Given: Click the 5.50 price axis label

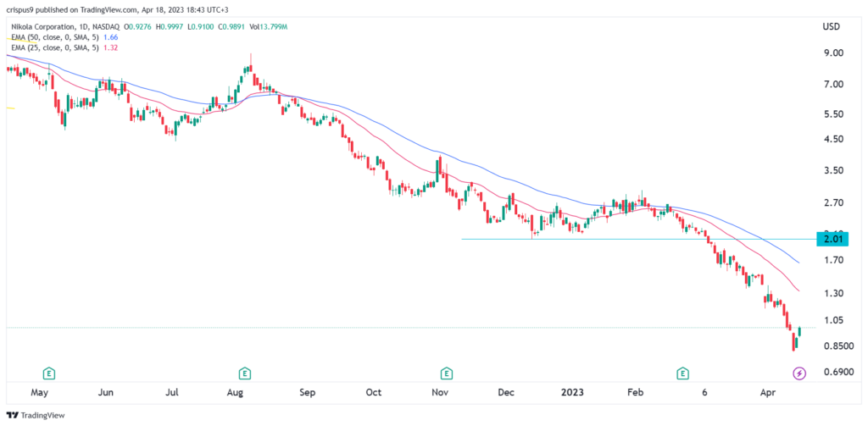Looking at the screenshot, I should (832, 114).
